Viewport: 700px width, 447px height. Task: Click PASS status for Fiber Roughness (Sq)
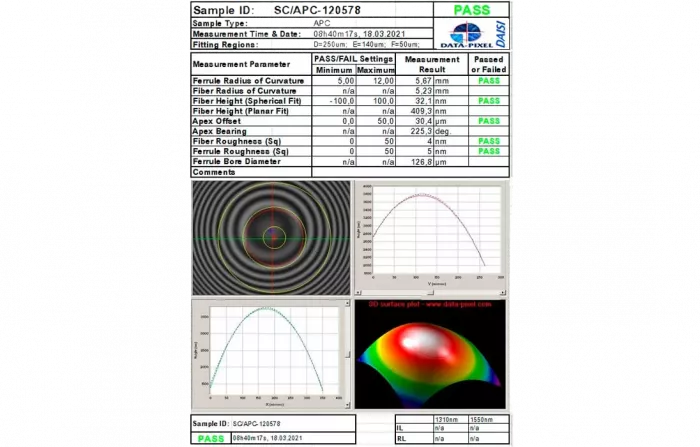[x=489, y=141]
